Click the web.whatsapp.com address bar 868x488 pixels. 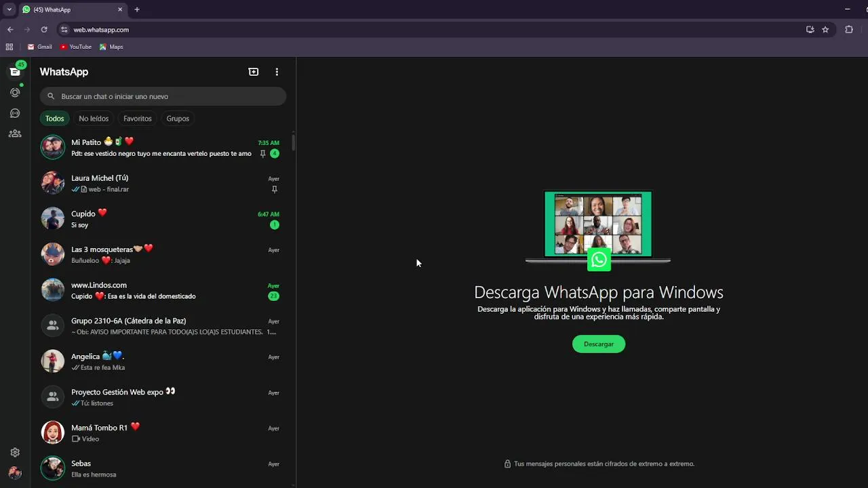click(x=434, y=30)
